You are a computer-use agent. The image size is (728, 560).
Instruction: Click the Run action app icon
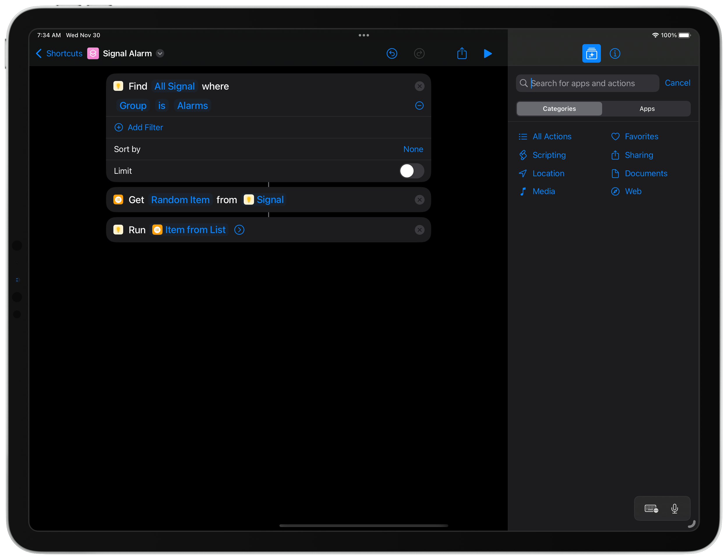pos(118,230)
